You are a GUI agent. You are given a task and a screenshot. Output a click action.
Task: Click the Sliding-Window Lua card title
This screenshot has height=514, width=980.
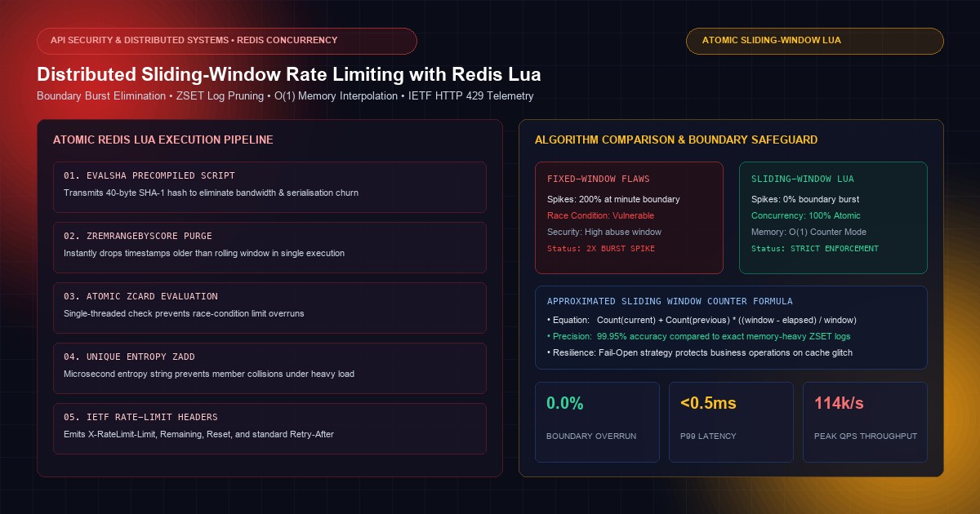(x=803, y=179)
